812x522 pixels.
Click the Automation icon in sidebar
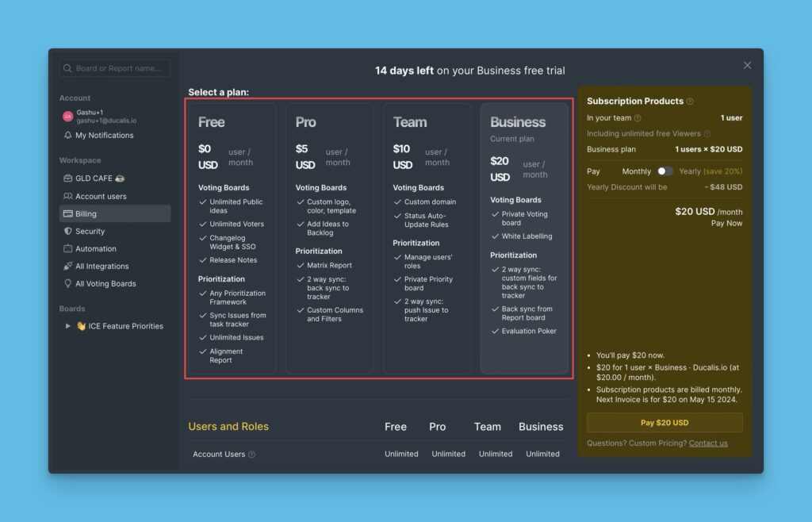[68, 249]
